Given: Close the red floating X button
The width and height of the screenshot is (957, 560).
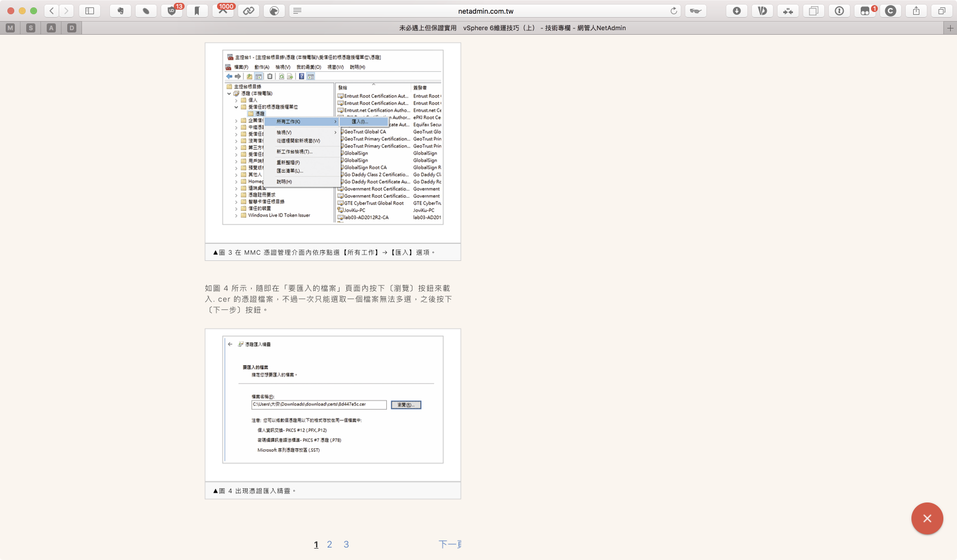Looking at the screenshot, I should (927, 518).
